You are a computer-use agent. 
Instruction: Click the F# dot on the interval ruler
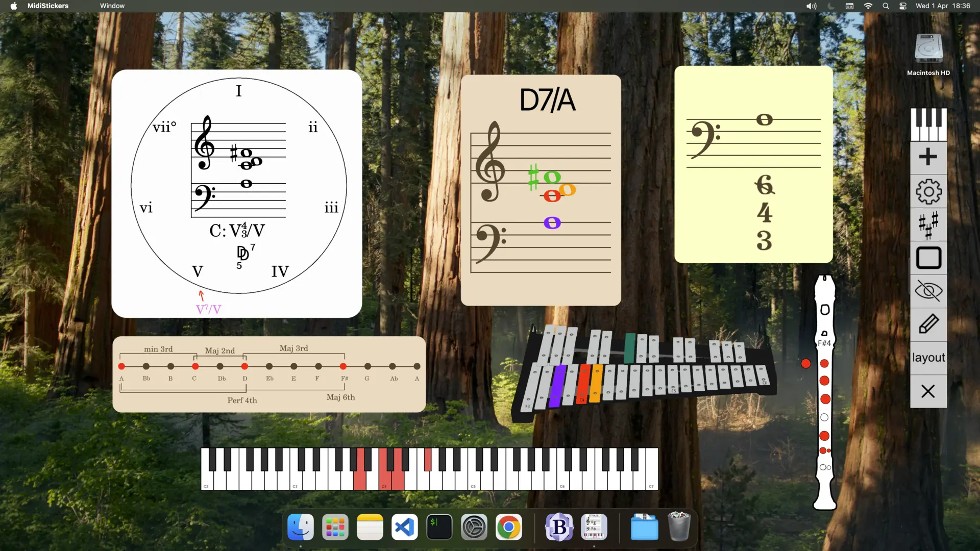pyautogui.click(x=344, y=366)
